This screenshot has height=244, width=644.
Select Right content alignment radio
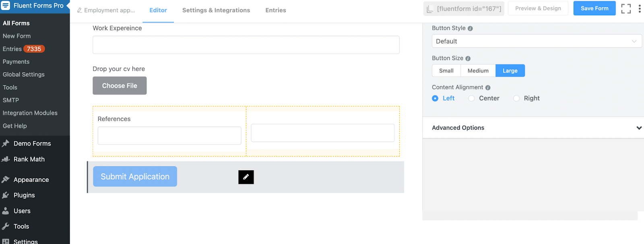516,98
